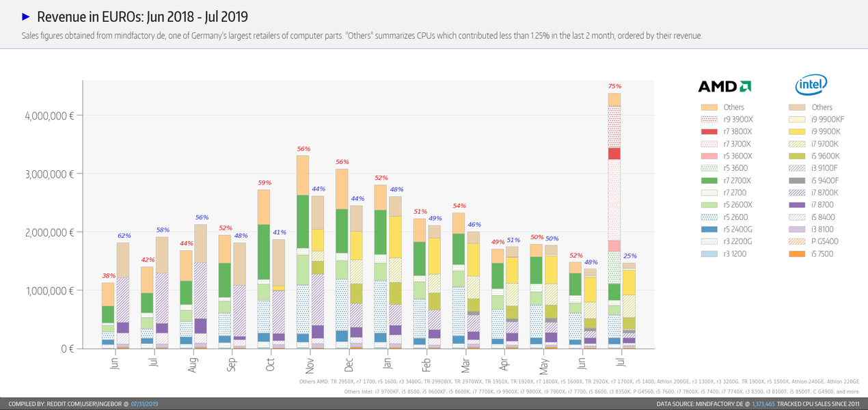Click the red 75% share label
The height and width of the screenshot is (410, 868).
tap(614, 86)
